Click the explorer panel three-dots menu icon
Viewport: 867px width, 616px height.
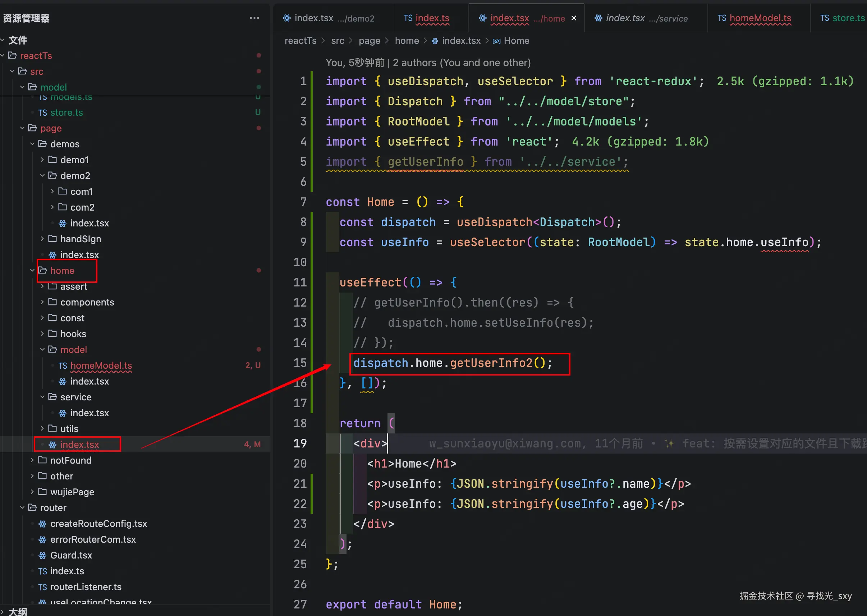pyautogui.click(x=254, y=18)
